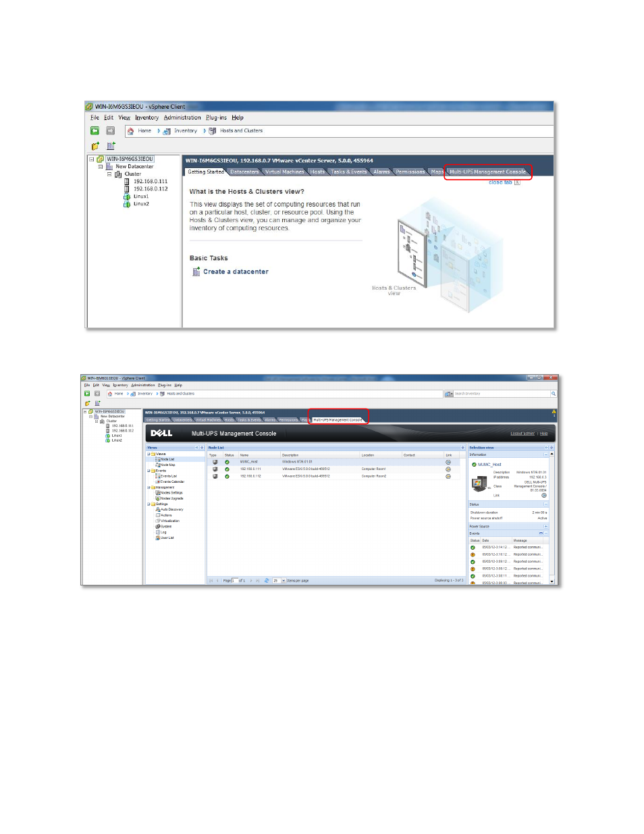Select 192.168.0.112 in the Getting Started window tree
This screenshot has width=644, height=834.
pos(151,189)
